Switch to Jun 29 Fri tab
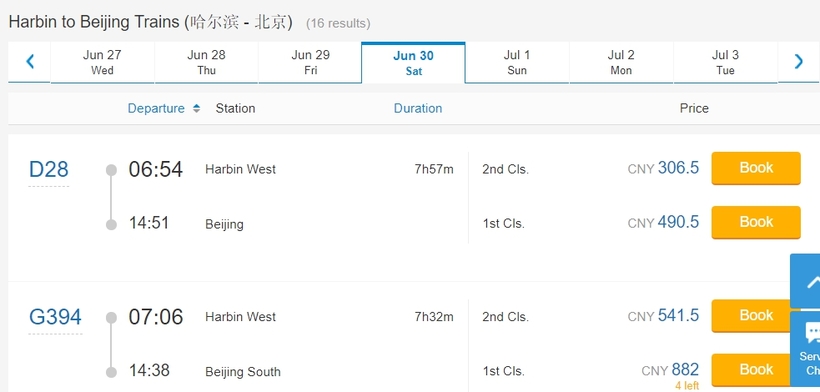Image resolution: width=820 pixels, height=392 pixels. coord(310,62)
